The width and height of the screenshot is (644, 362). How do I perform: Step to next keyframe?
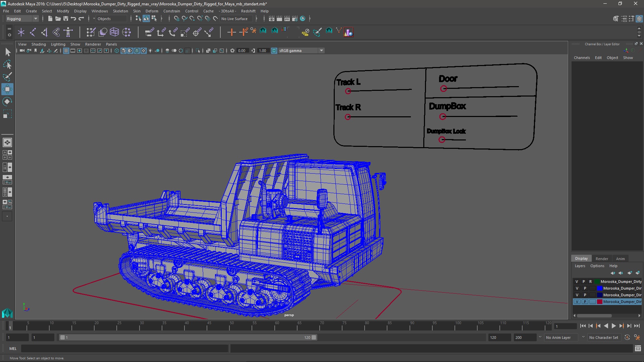click(x=621, y=326)
